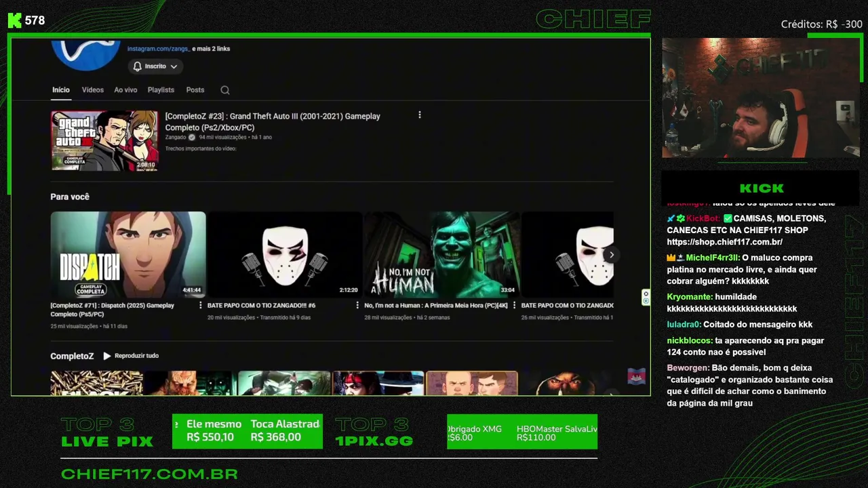Open the instagram.com/zangs_ link

[x=158, y=49]
